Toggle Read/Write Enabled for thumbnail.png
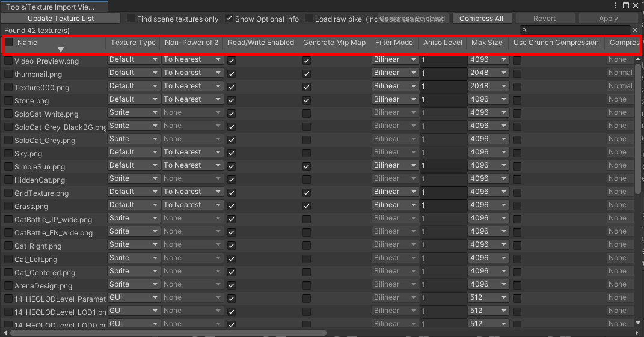Image resolution: width=644 pixels, height=337 pixels. (x=232, y=74)
